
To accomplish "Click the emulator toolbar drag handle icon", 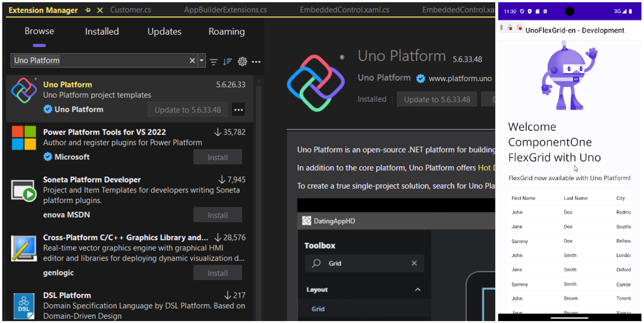I will click(501, 27).
